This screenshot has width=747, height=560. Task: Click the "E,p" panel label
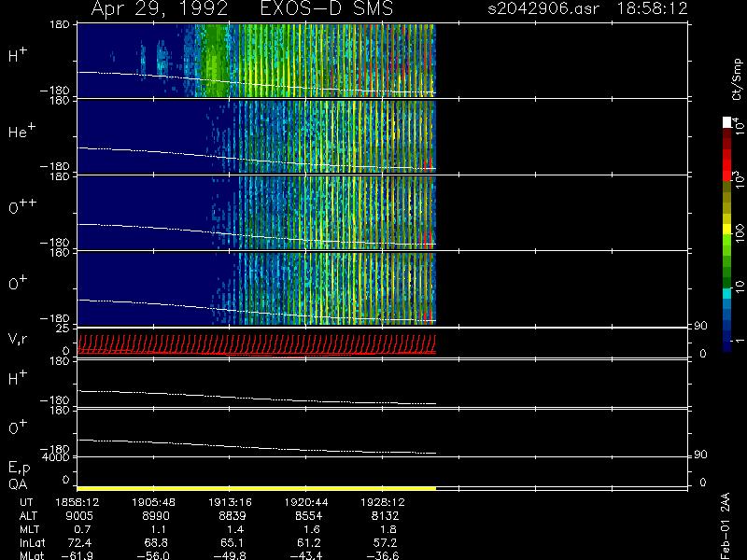(x=19, y=468)
